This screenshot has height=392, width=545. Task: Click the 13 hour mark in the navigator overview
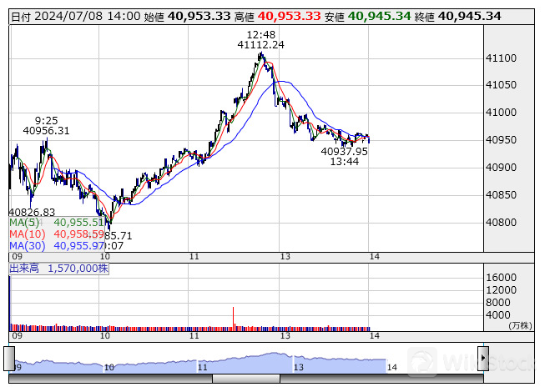click(x=296, y=367)
